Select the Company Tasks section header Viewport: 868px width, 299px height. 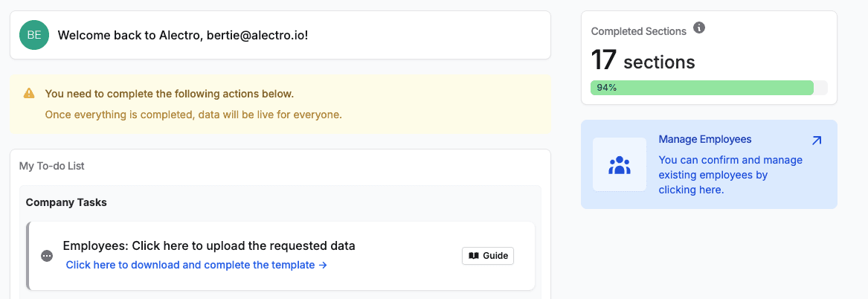click(65, 202)
